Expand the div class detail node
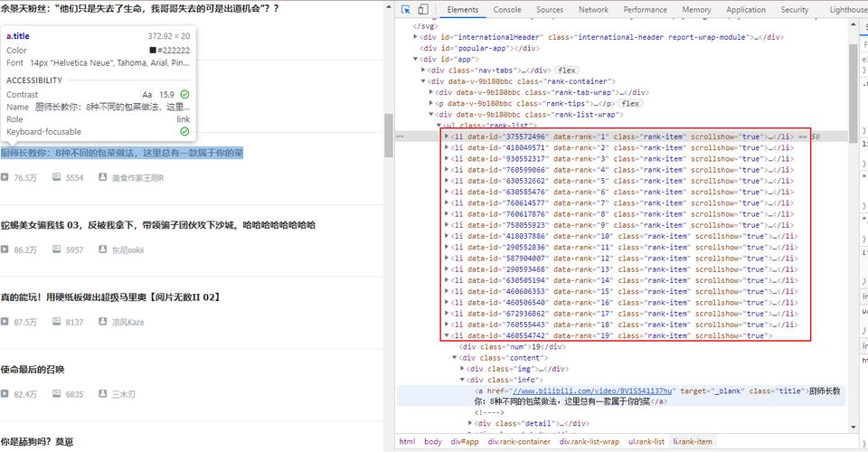The image size is (868, 452). [470, 423]
